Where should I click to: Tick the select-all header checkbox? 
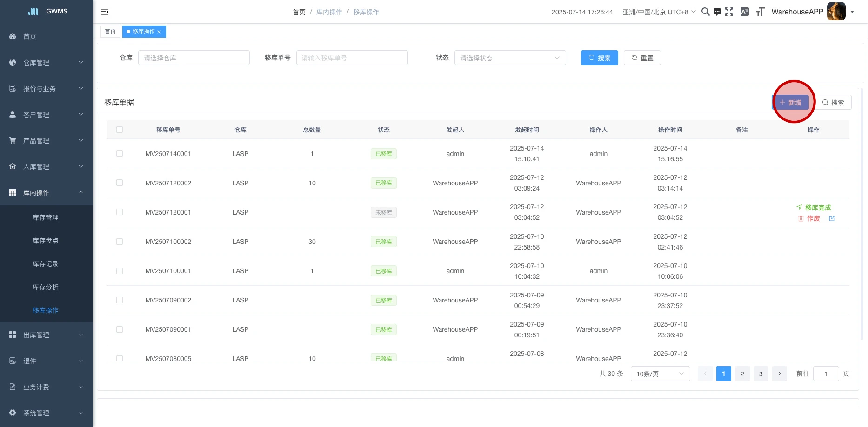pos(120,130)
